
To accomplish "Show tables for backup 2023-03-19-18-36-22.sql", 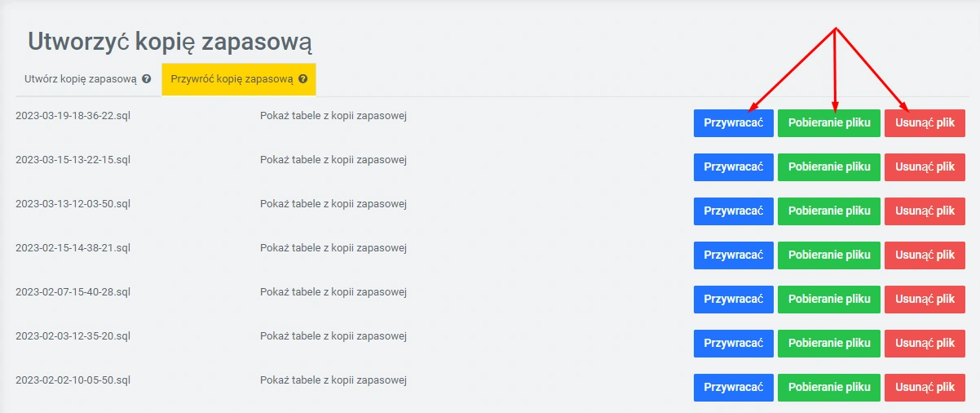I will 333,116.
